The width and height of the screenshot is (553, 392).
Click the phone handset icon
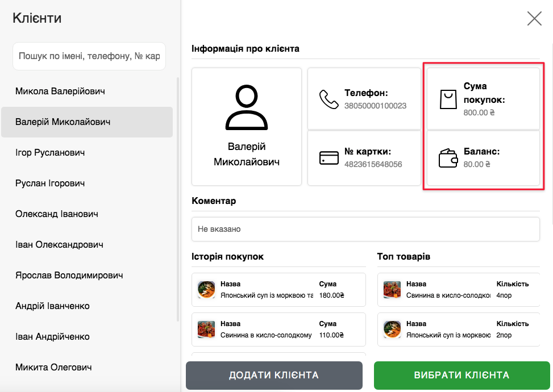[329, 99]
